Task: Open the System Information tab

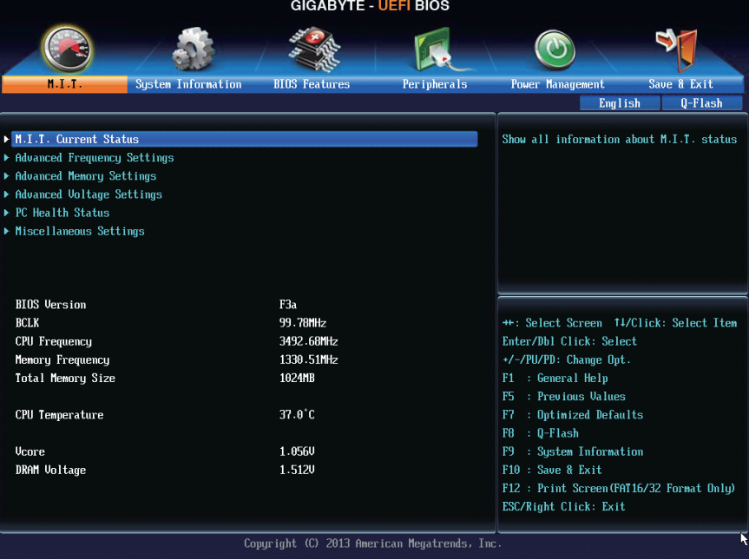Action: (x=188, y=84)
